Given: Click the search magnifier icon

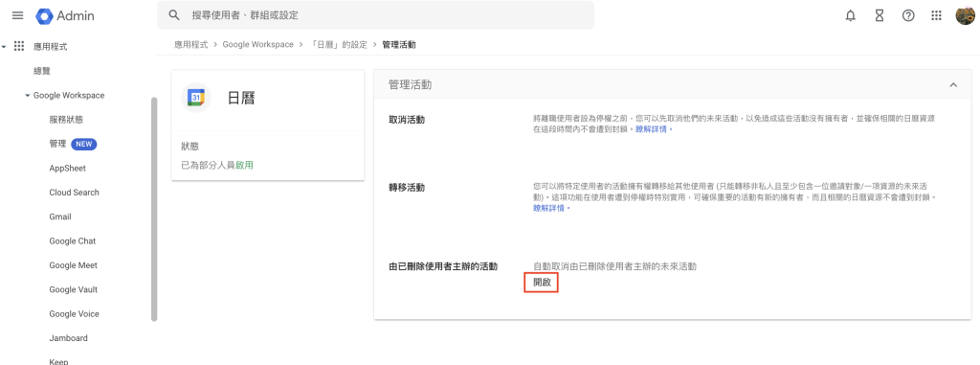Looking at the screenshot, I should (175, 15).
